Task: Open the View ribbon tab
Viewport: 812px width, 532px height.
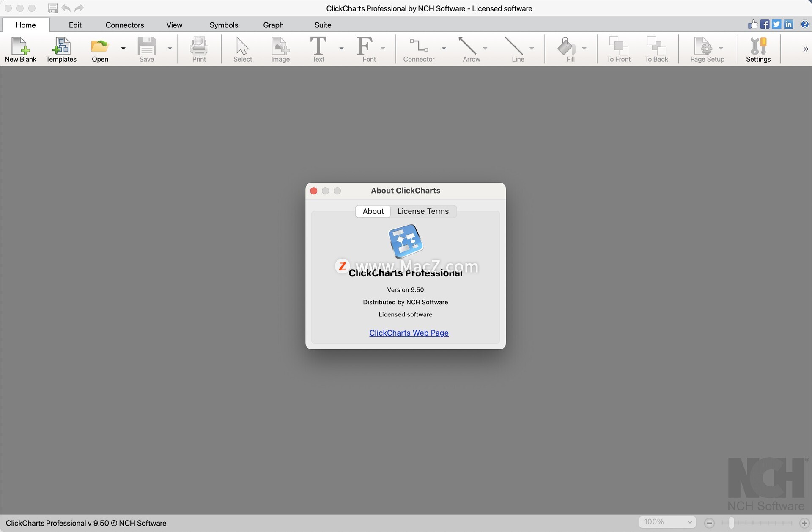Action: pos(174,25)
